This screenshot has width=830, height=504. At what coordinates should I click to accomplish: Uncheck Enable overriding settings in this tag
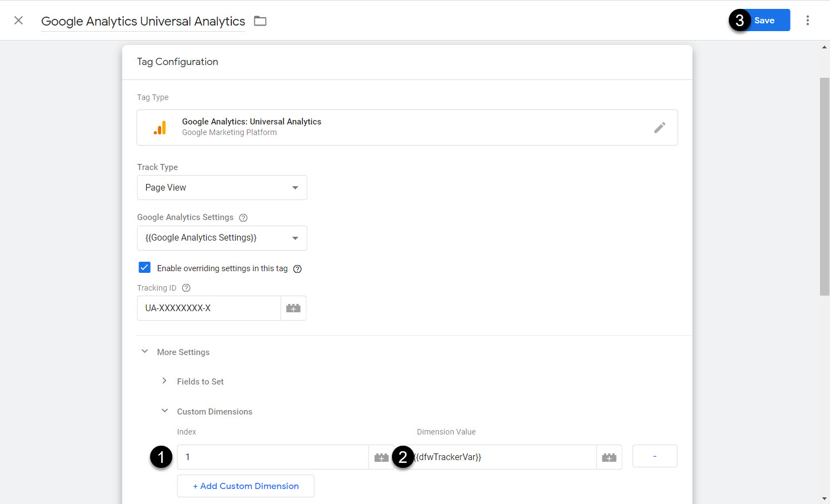145,268
